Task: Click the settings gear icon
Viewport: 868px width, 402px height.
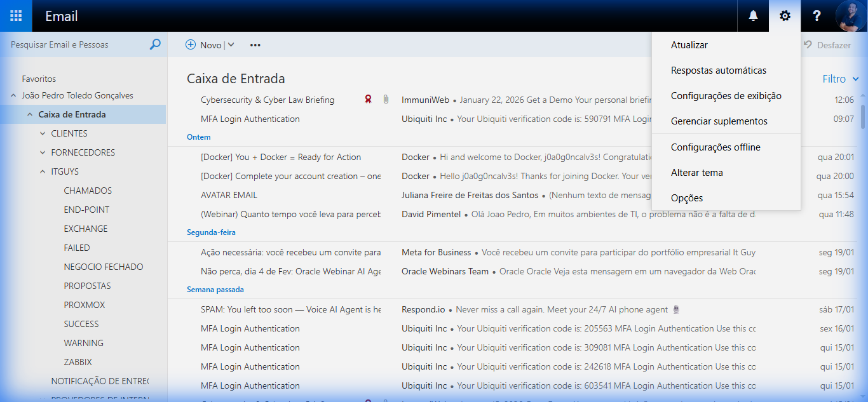Action: (785, 15)
